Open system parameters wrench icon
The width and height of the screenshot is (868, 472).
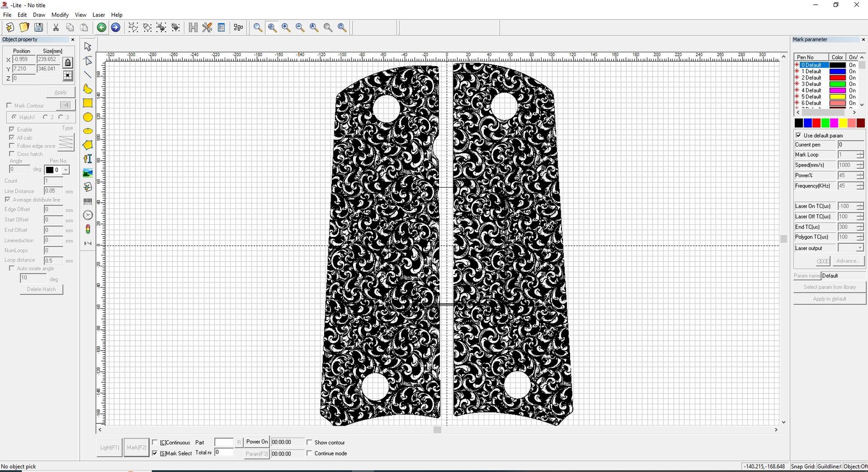[207, 27]
